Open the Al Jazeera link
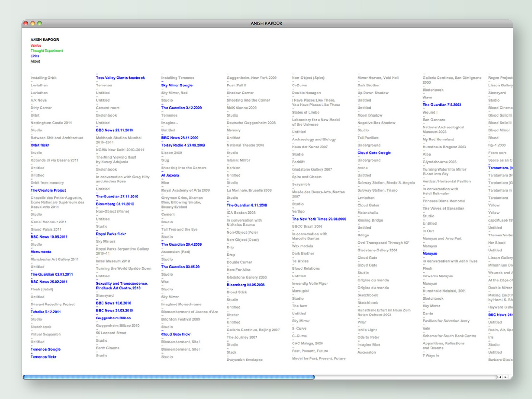532x399 pixels. pos(170,175)
